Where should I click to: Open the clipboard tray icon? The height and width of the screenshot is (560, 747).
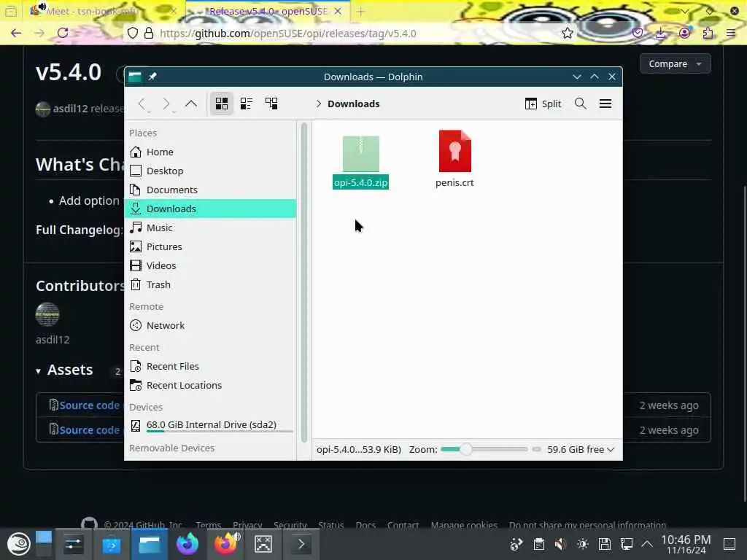[539, 544]
